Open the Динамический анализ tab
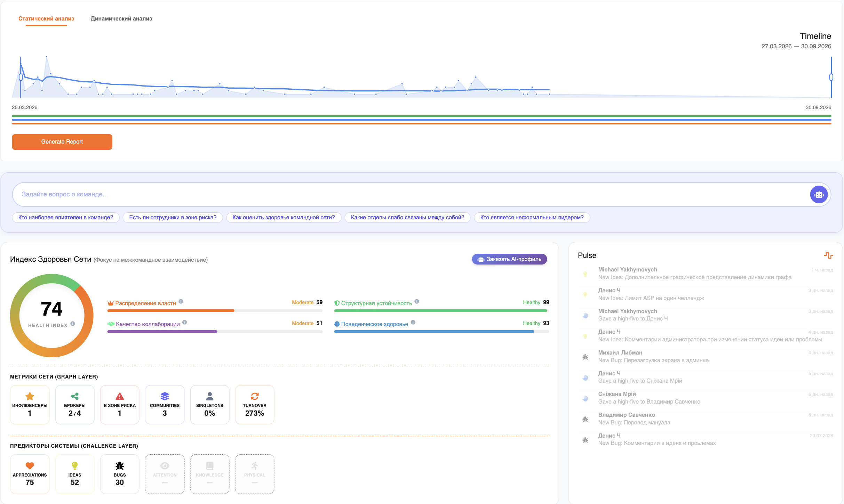Viewport: 844px width, 504px height. [x=121, y=19]
